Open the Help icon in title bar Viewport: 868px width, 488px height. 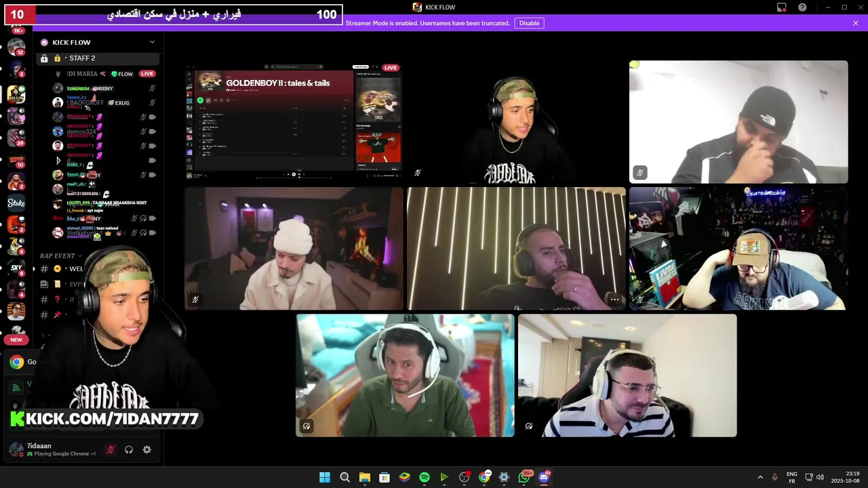click(802, 7)
